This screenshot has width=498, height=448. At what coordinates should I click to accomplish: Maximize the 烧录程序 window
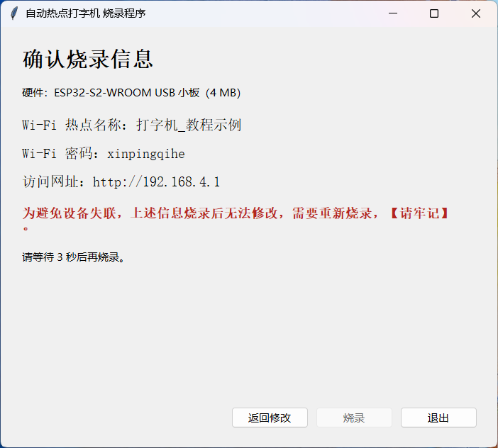click(434, 13)
